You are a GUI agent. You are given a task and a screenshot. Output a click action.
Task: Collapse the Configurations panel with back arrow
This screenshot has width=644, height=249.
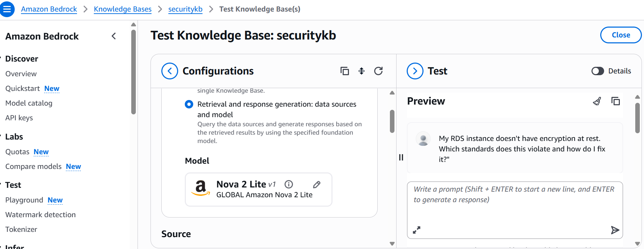(170, 71)
